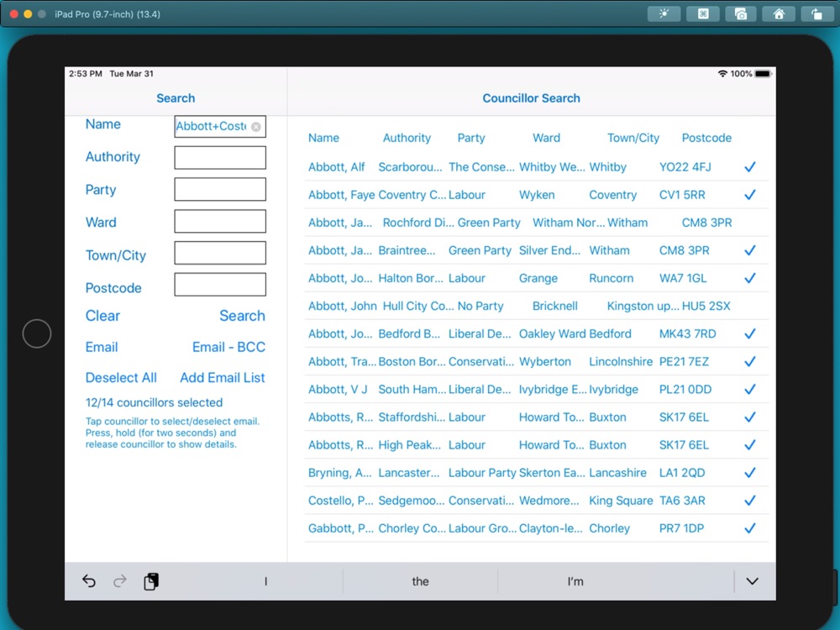Tap the redo arrow in keyboard bar

(120, 581)
